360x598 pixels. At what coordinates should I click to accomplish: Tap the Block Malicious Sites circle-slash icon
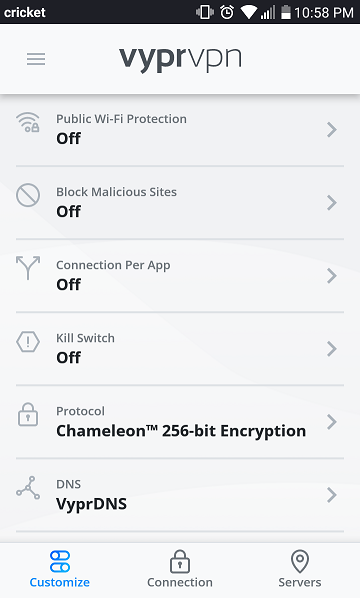click(x=28, y=195)
